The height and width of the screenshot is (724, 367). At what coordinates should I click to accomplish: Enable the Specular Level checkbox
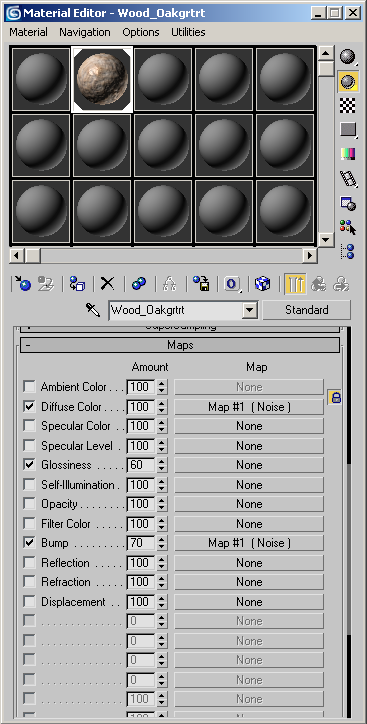tap(30, 446)
